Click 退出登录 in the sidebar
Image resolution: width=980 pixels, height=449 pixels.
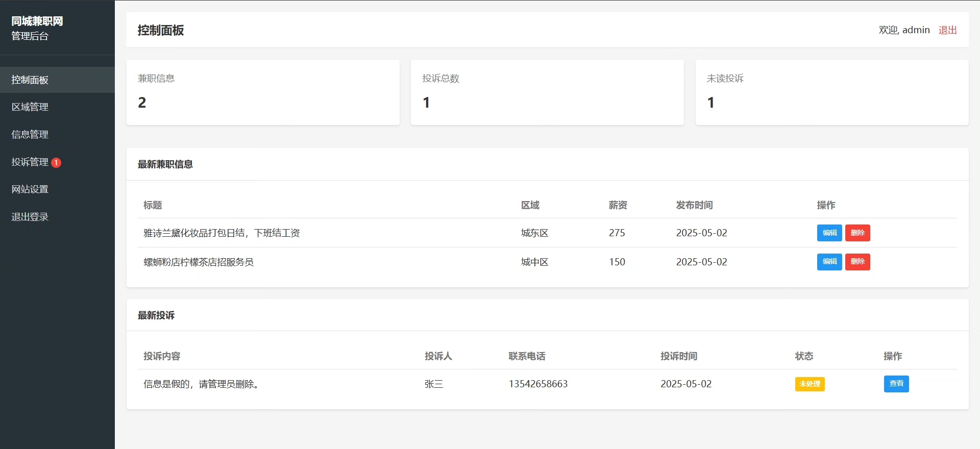(x=30, y=217)
